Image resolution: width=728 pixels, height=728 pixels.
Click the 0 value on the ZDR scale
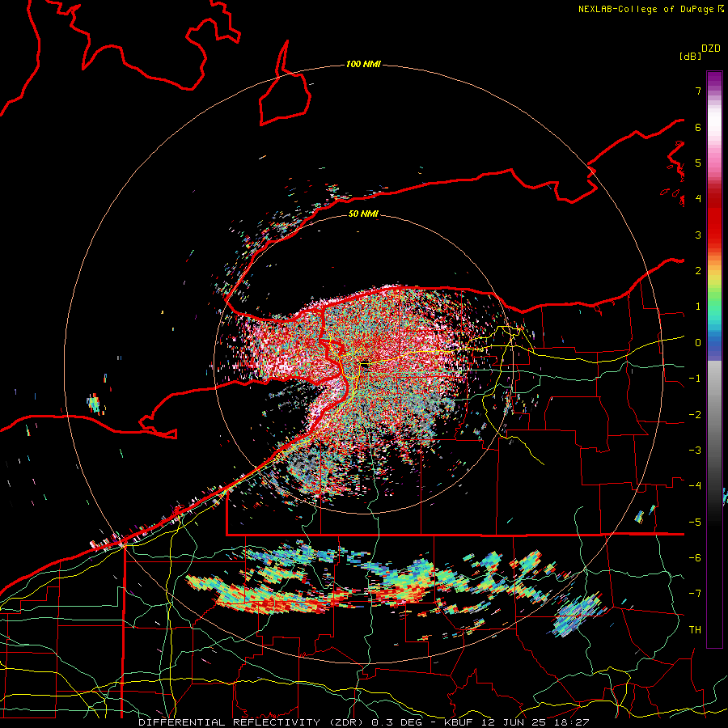(698, 343)
